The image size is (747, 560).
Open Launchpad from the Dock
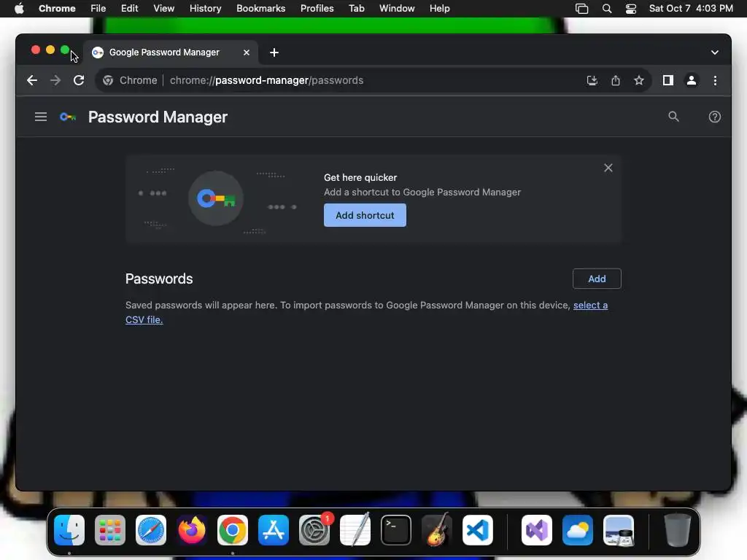(x=110, y=530)
